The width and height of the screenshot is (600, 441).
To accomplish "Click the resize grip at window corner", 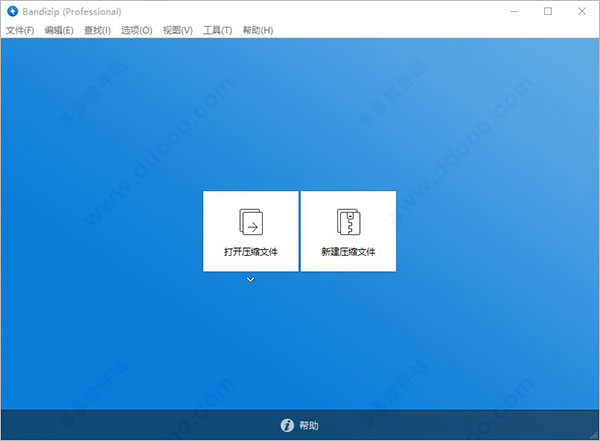I will point(594,435).
